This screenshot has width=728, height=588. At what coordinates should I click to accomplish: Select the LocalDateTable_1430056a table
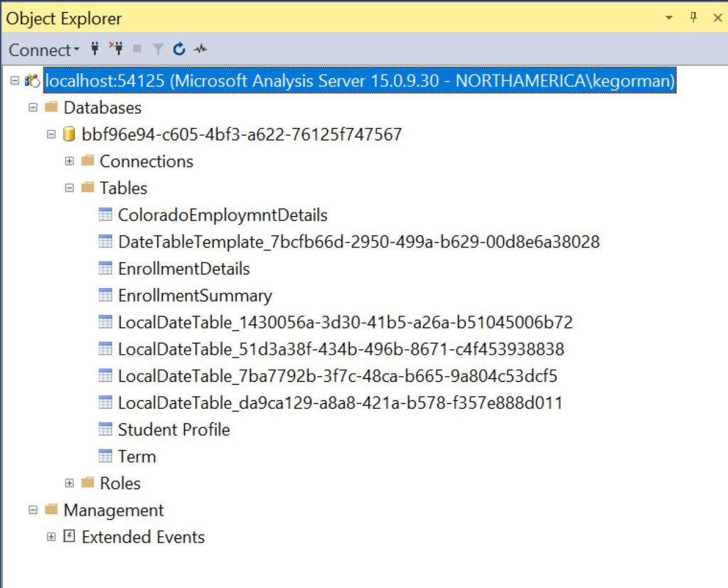pyautogui.click(x=346, y=322)
